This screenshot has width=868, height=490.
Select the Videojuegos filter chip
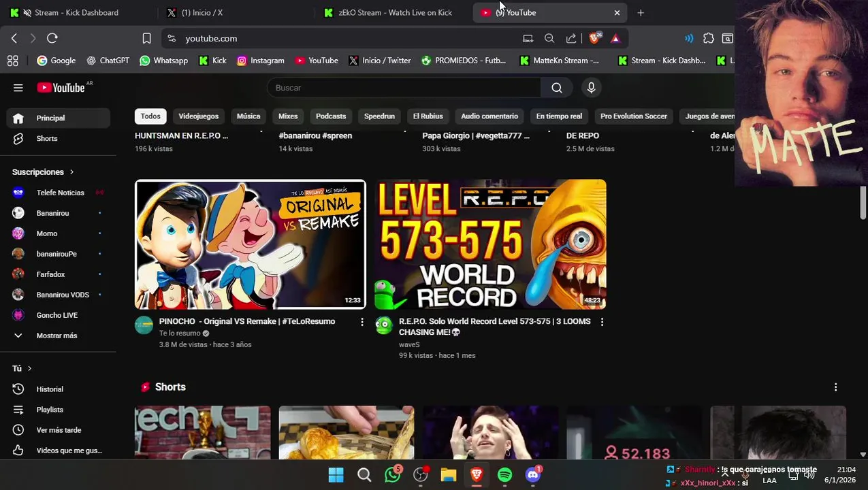pos(199,116)
